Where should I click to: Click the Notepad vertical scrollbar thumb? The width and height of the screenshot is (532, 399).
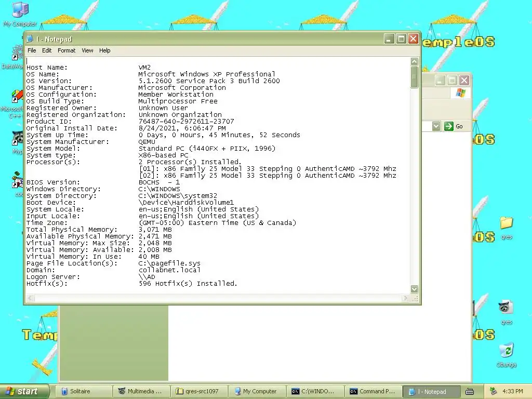coord(414,77)
